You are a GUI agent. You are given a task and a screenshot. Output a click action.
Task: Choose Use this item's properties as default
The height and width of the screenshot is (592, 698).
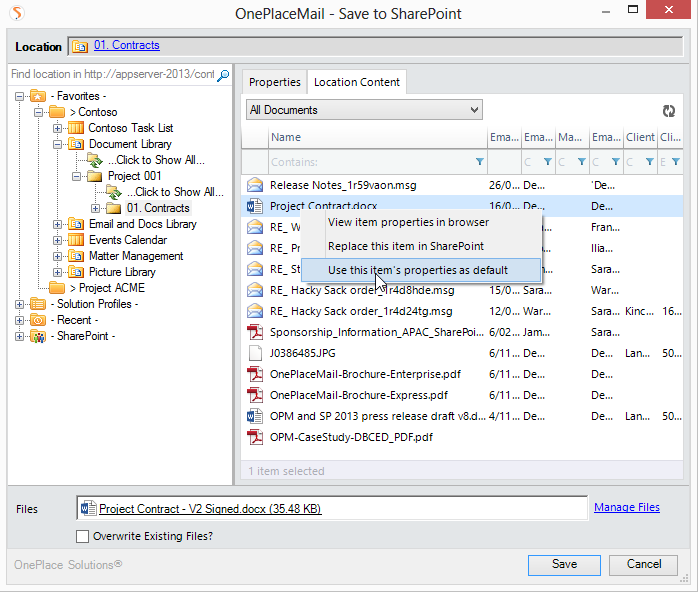[x=418, y=270]
